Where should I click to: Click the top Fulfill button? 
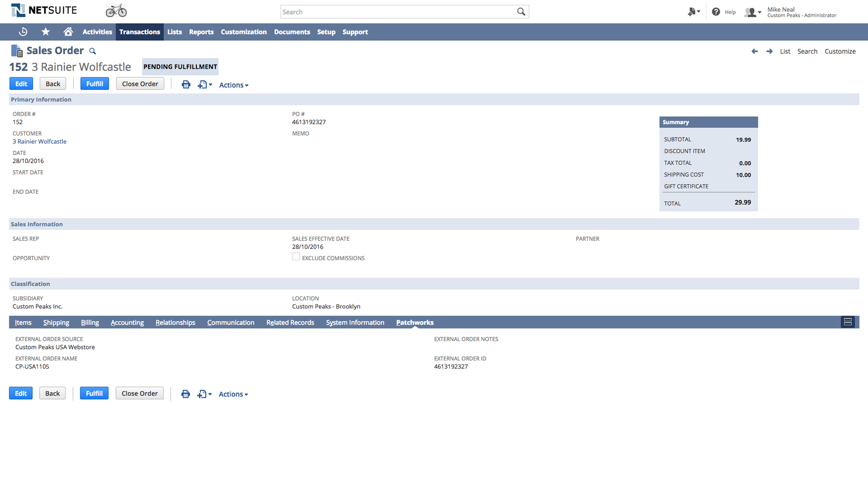(95, 84)
